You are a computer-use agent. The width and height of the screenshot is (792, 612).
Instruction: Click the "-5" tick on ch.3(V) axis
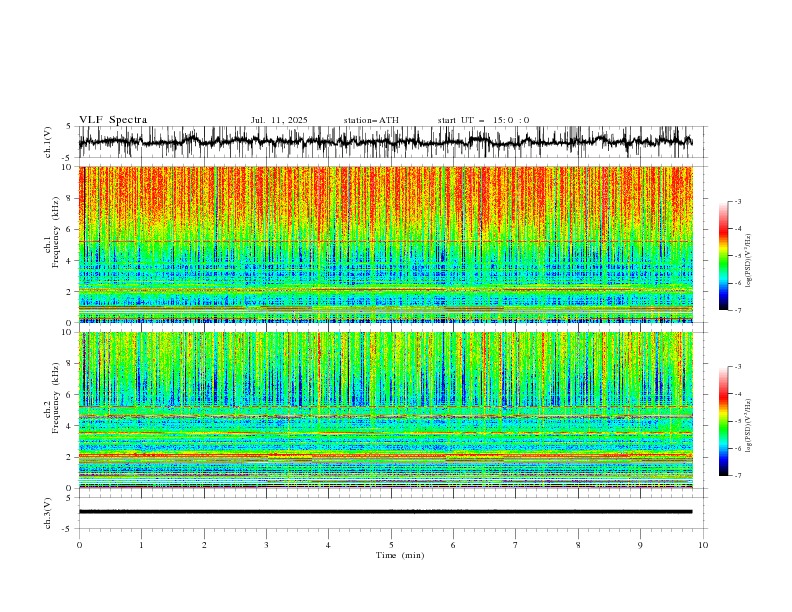pos(68,529)
